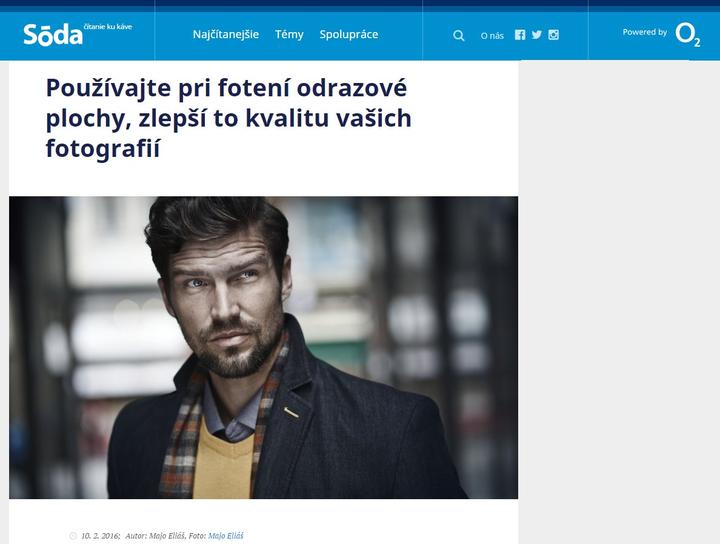Click the 10. 2. 2016 publish date
Screen dimensions: 720x544
pos(101,536)
